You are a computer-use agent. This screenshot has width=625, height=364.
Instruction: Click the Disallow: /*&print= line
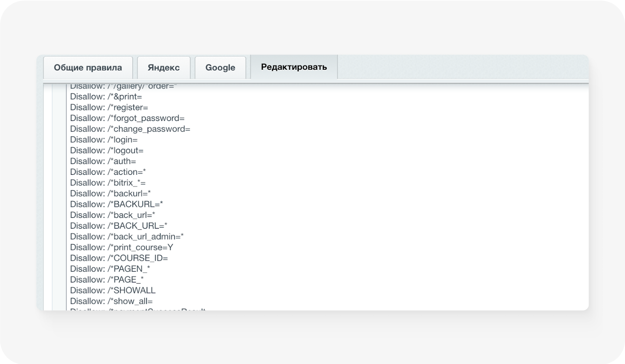(x=106, y=96)
